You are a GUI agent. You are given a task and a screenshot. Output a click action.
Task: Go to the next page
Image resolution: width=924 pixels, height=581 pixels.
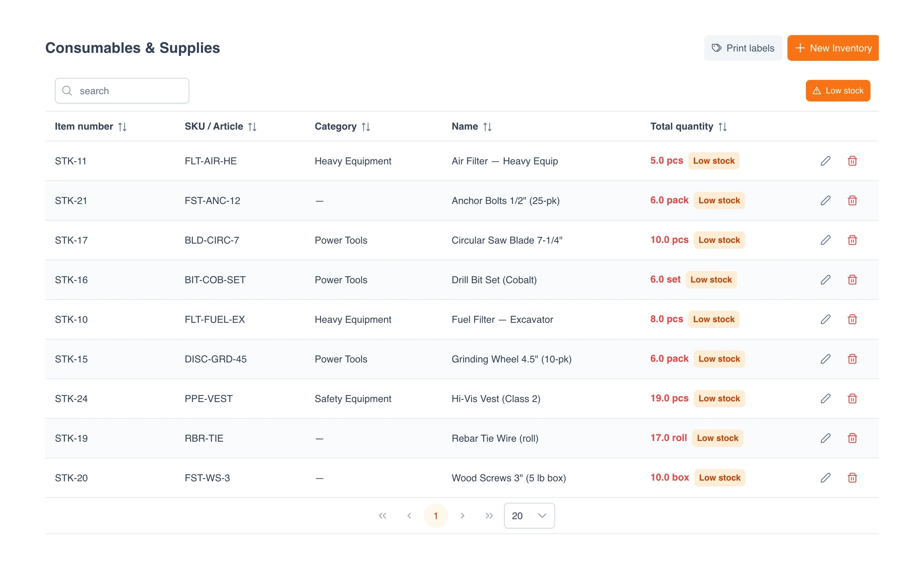pyautogui.click(x=462, y=515)
